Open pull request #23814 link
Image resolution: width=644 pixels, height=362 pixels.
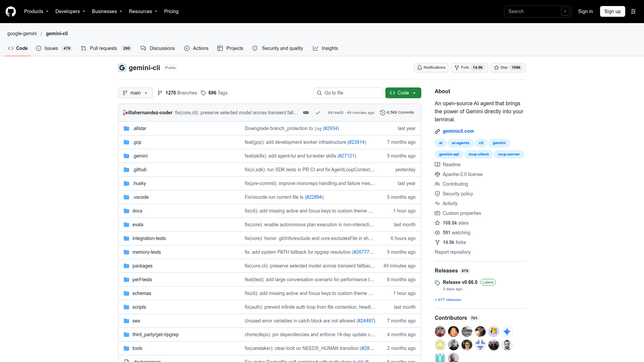[357, 142]
